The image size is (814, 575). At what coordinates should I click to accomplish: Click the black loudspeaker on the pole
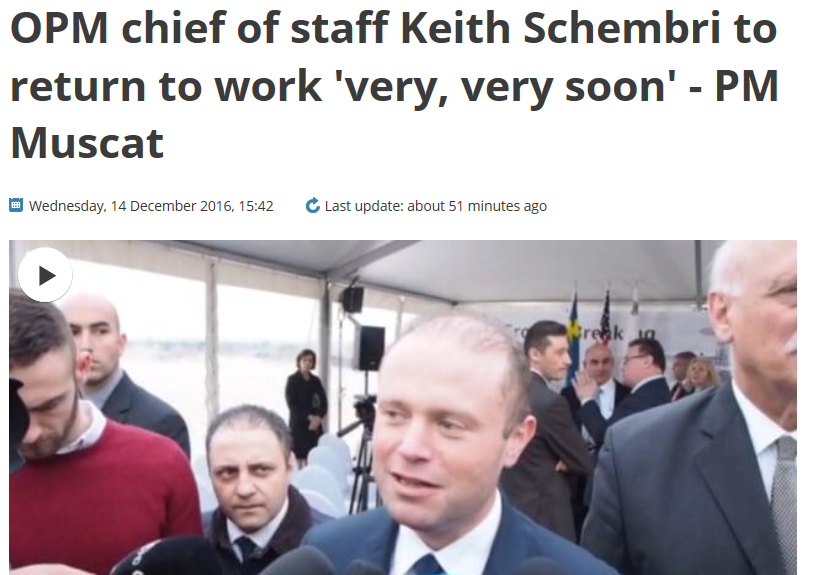point(372,348)
